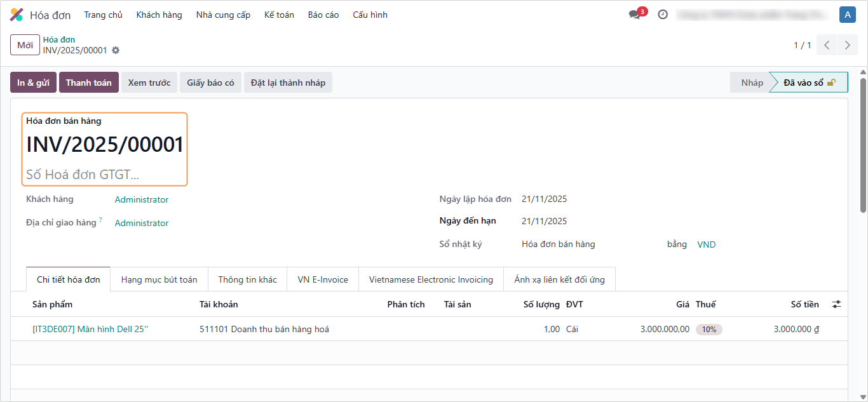This screenshot has width=868, height=402.
Task: Expand the Báo cáo menu
Action: coord(323,15)
